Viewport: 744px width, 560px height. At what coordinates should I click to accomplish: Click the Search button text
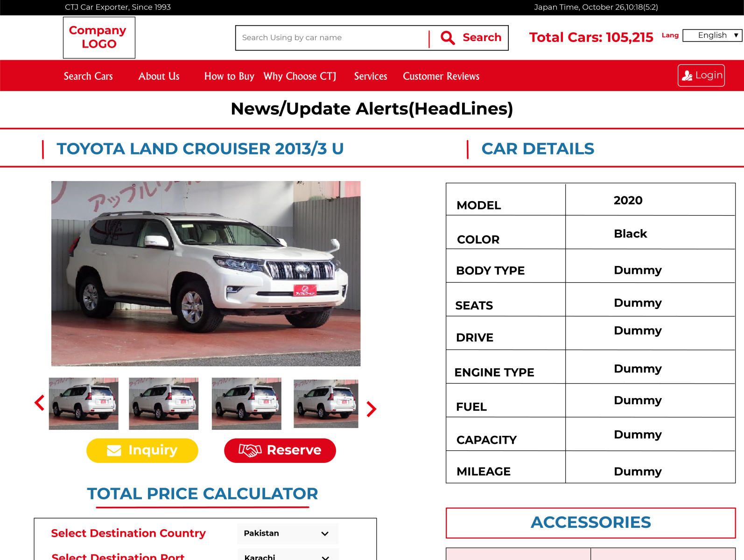click(x=482, y=37)
